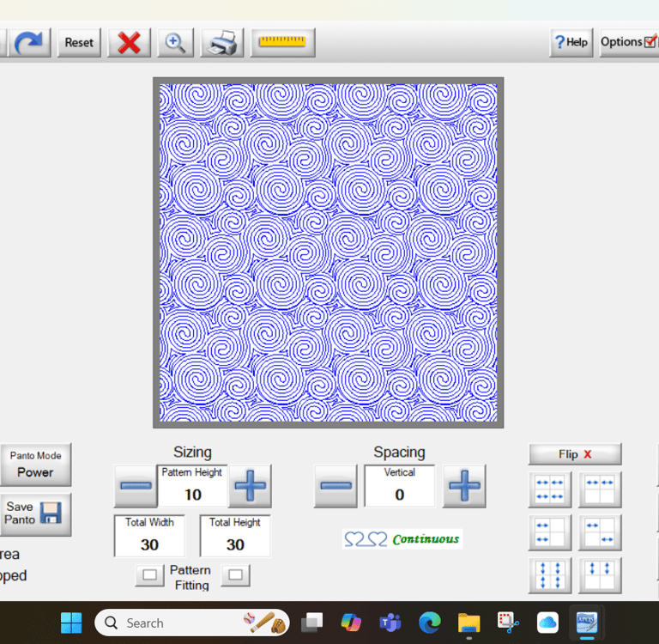Viewport: 659px width, 644px height.
Task: Click the Flip X button
Action: (575, 454)
